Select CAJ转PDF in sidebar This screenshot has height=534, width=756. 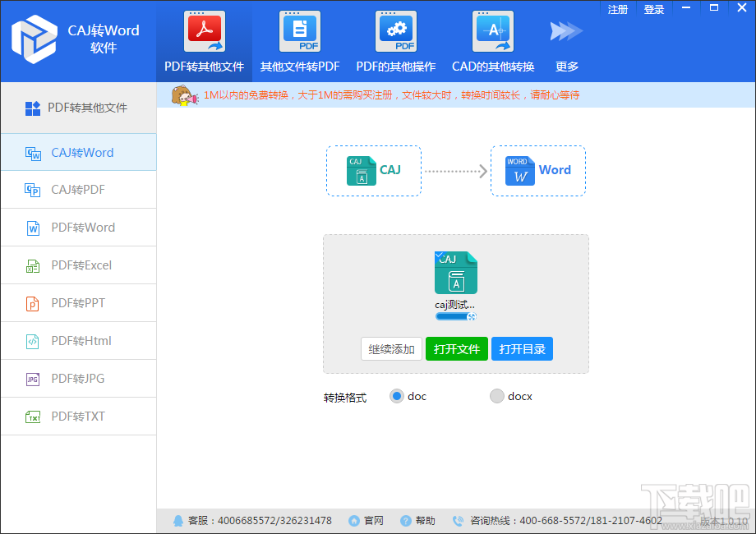tap(79, 190)
